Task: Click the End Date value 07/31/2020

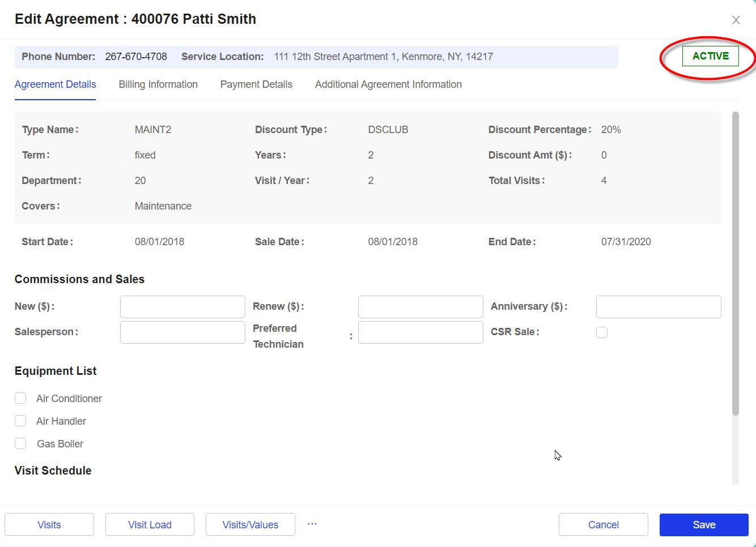Action: (626, 242)
